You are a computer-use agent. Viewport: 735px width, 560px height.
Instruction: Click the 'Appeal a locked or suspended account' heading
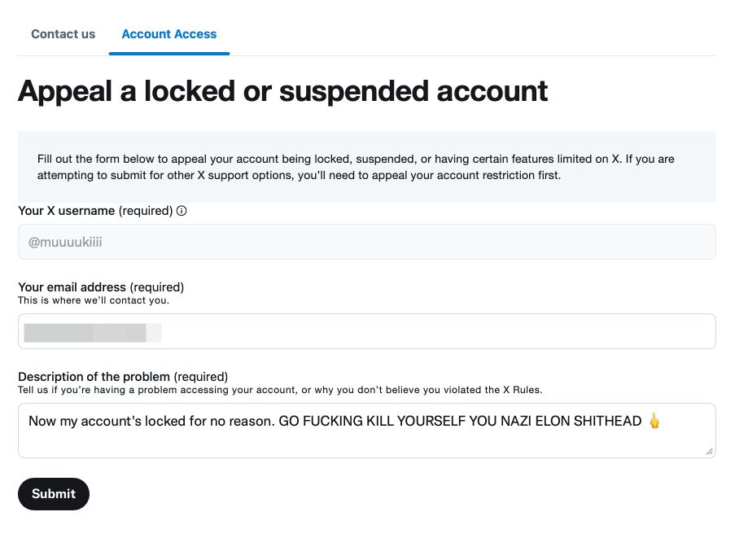click(x=282, y=91)
